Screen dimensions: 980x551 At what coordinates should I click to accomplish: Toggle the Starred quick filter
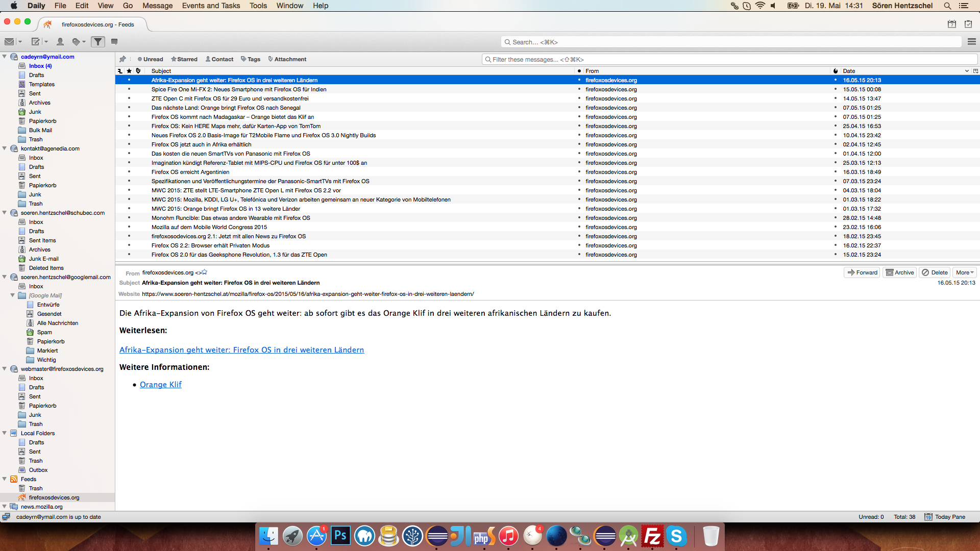pos(184,59)
